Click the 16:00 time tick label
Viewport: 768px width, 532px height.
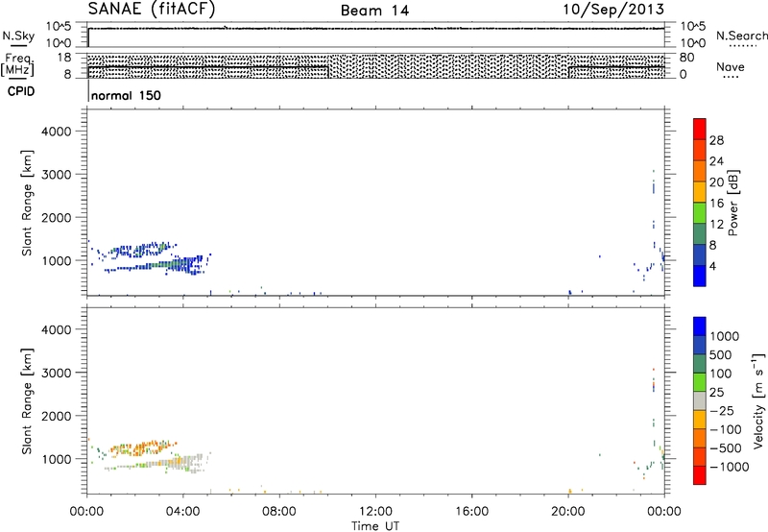(x=471, y=512)
